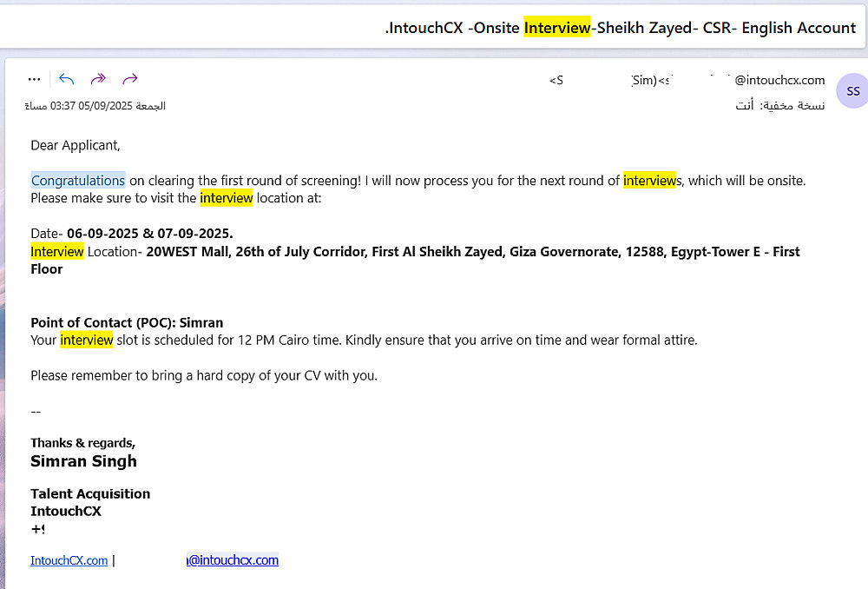The height and width of the screenshot is (589, 868).
Task: Click the signature @intouchcx.com email link
Action: (233, 560)
